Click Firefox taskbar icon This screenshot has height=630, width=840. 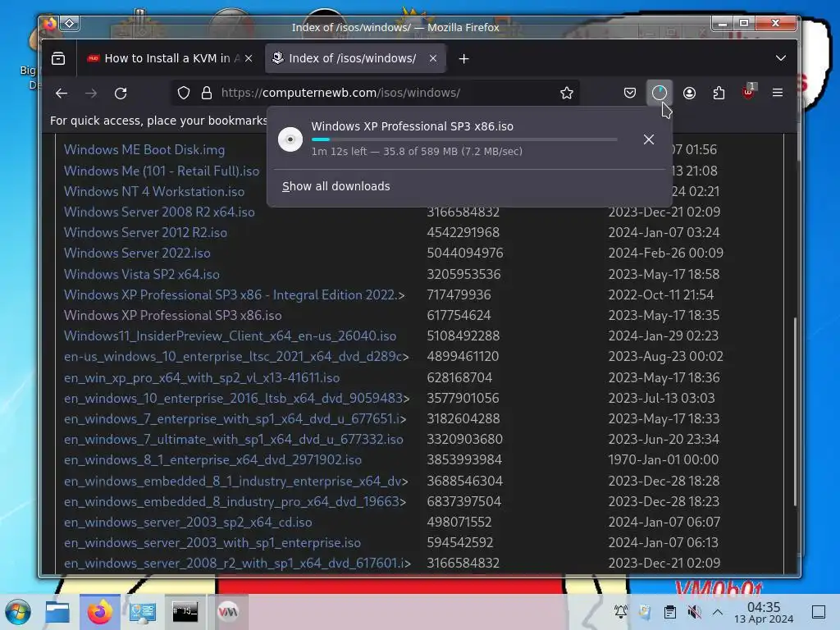pos(100,612)
